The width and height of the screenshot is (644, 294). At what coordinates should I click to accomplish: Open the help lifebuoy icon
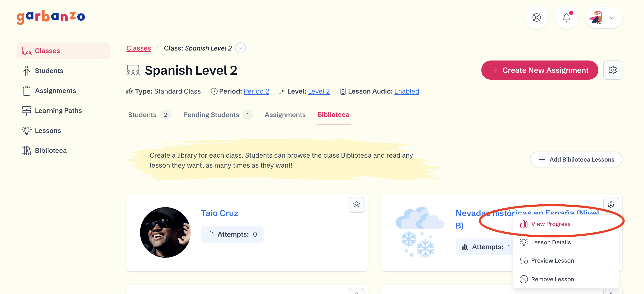[536, 17]
